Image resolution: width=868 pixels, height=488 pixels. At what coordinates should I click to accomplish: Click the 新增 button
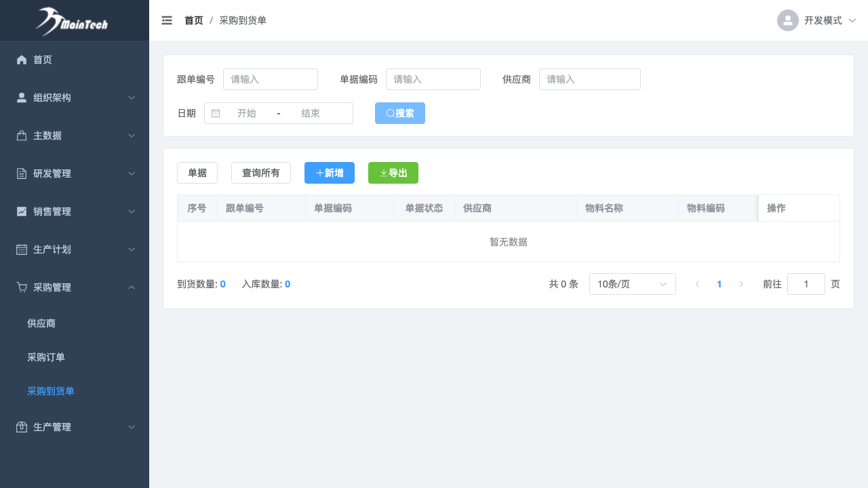click(x=329, y=173)
